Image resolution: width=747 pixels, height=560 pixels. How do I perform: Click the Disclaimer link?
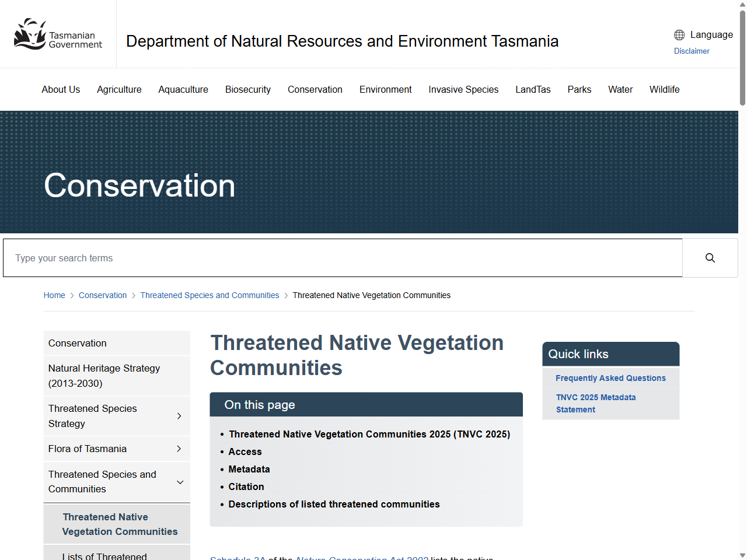pos(692,51)
